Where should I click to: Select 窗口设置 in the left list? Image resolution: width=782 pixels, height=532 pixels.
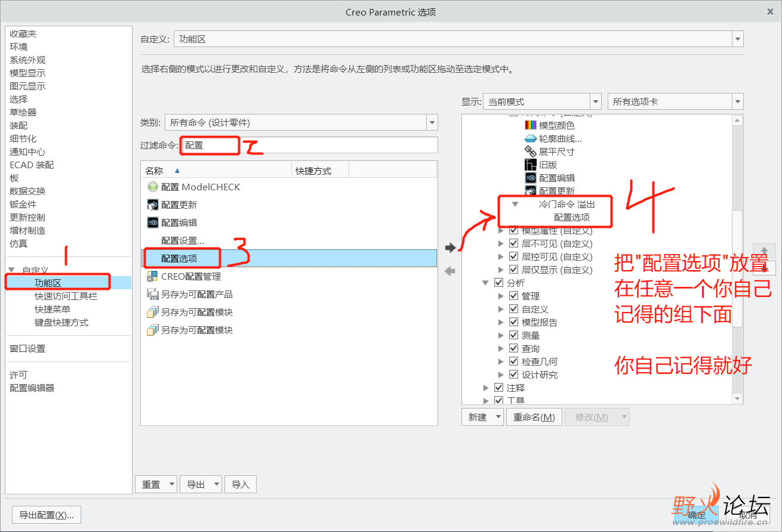click(x=27, y=348)
